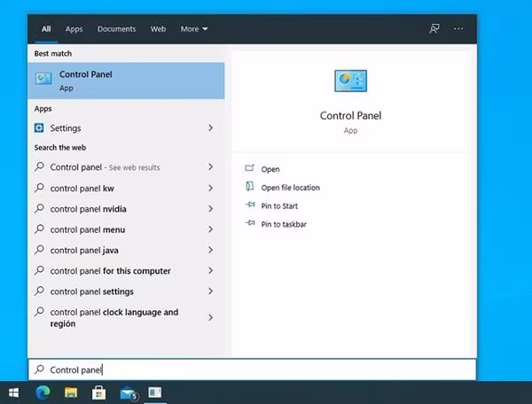This screenshot has width=532, height=404.
Task: Select the 'control panel java' suggestion
Action: tap(126, 250)
